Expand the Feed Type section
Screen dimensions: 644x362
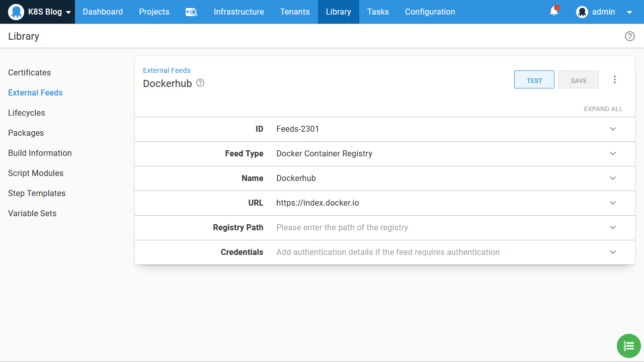pyautogui.click(x=612, y=154)
